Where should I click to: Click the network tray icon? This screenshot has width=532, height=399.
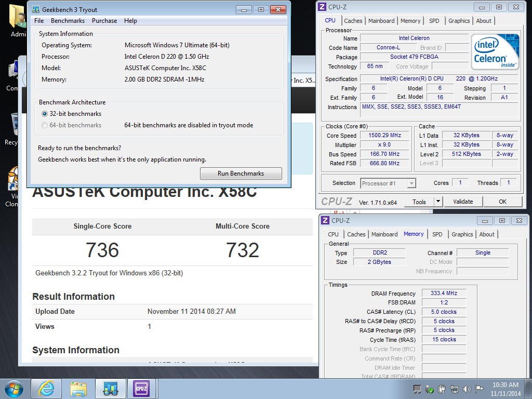(455, 389)
